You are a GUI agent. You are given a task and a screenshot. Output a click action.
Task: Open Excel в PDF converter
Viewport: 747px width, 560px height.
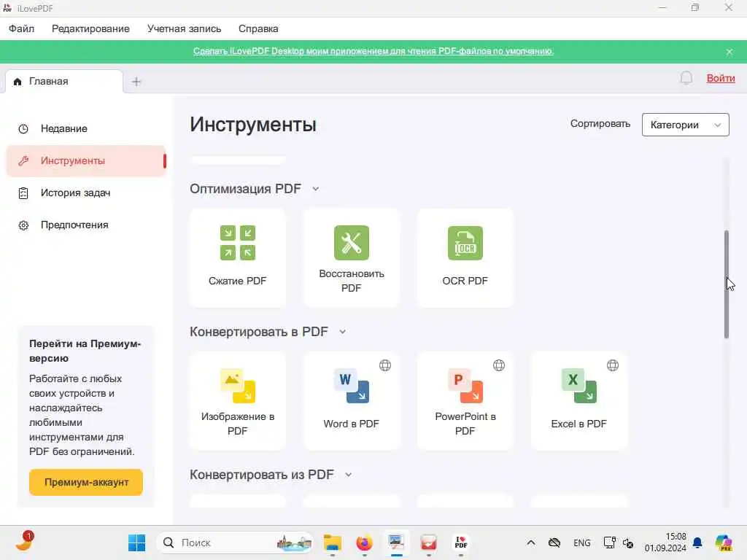pyautogui.click(x=579, y=400)
